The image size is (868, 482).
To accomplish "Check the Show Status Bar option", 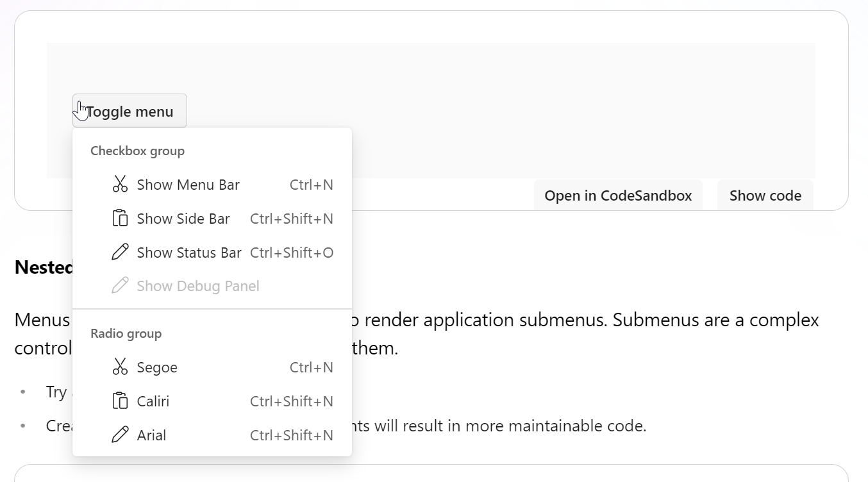I will pos(189,252).
